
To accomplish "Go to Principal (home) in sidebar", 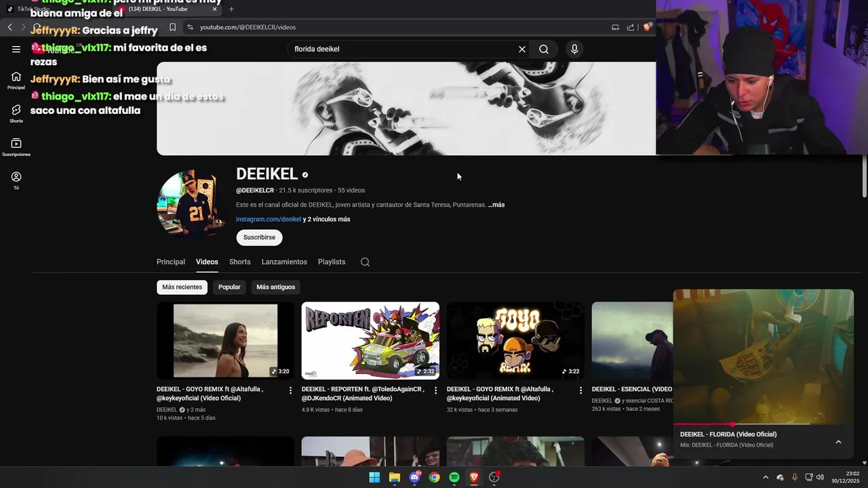I will [x=16, y=81].
